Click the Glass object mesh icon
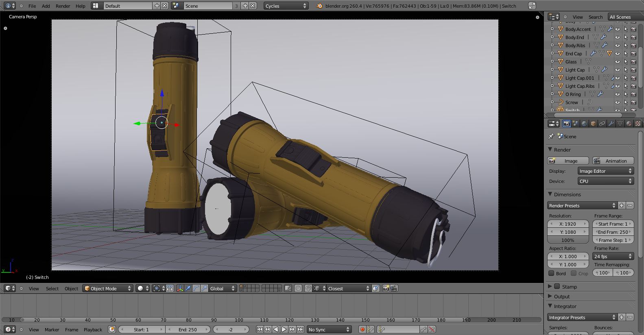Viewport: 644px width, 335px height. [560, 62]
